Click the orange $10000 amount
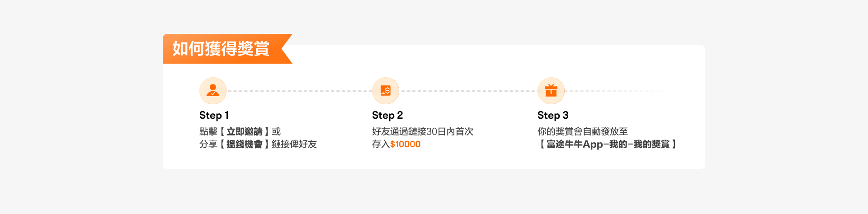868x214 pixels. [x=406, y=144]
